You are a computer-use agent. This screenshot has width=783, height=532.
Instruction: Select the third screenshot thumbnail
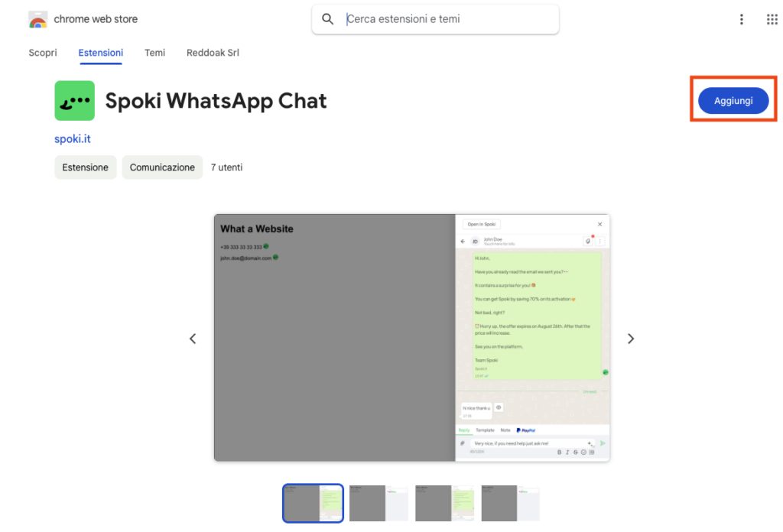point(444,503)
